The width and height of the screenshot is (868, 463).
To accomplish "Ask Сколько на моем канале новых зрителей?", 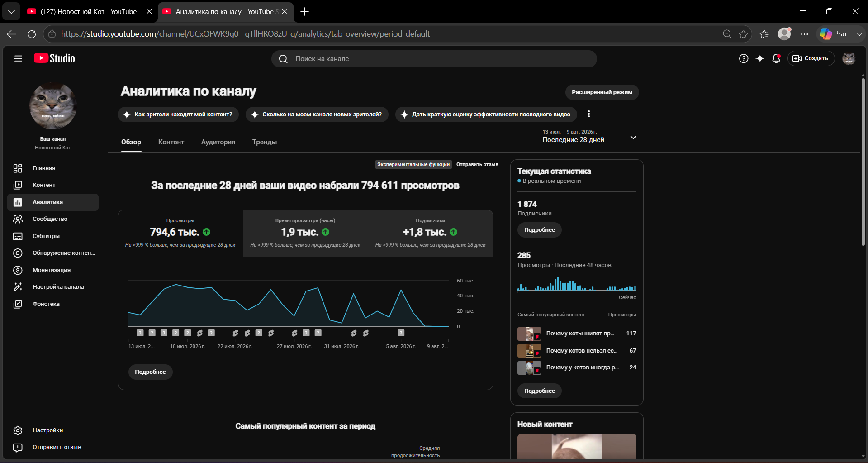I will [317, 115].
